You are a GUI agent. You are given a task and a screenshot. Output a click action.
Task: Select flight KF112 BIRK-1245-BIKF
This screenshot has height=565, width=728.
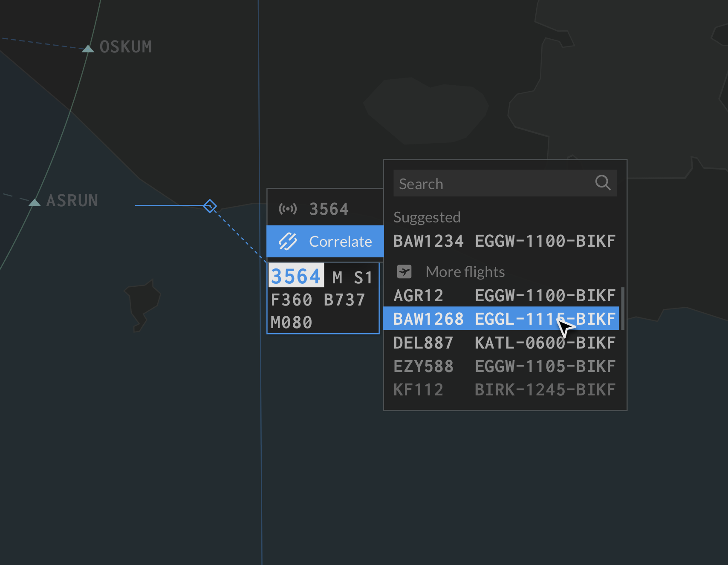pyautogui.click(x=504, y=389)
